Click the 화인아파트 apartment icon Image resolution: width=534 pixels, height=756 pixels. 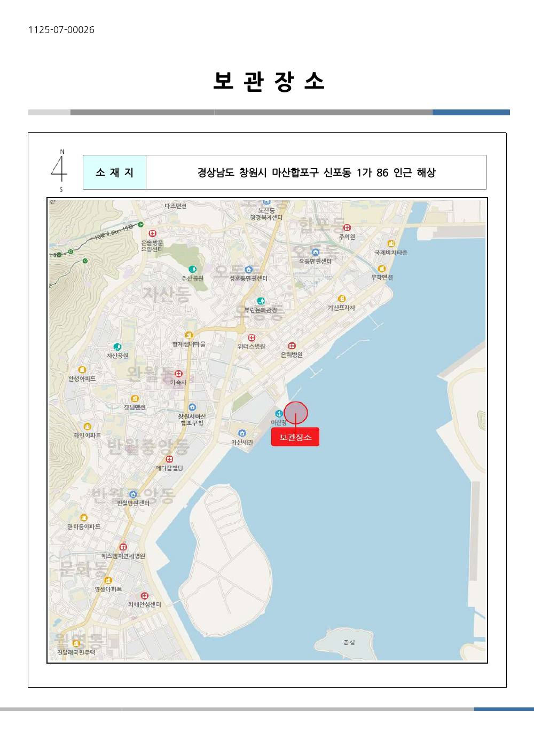[87, 427]
